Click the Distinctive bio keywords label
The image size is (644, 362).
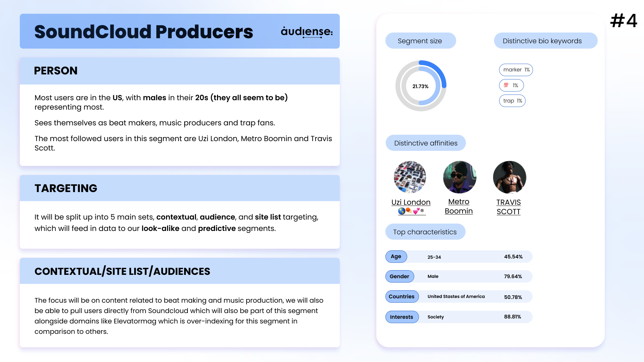coord(545,41)
